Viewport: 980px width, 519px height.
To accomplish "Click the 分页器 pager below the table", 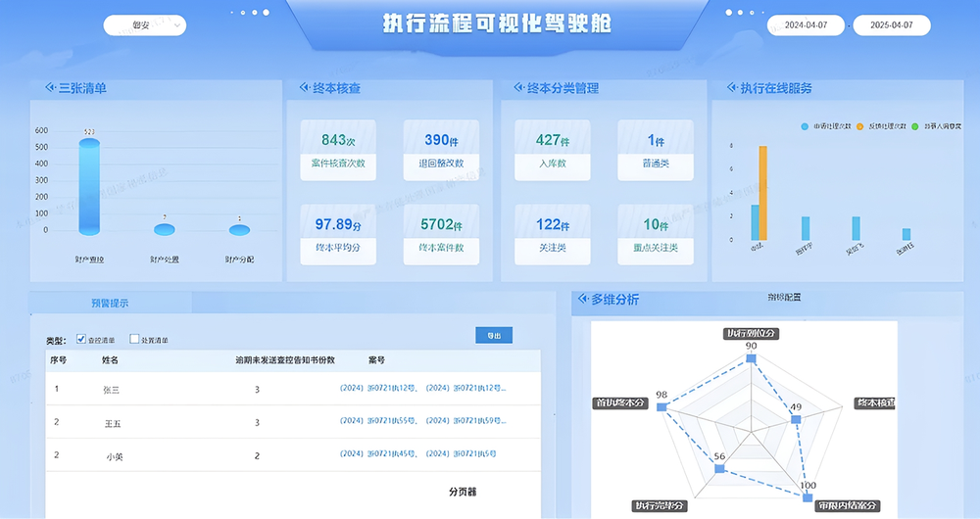I will click(463, 493).
